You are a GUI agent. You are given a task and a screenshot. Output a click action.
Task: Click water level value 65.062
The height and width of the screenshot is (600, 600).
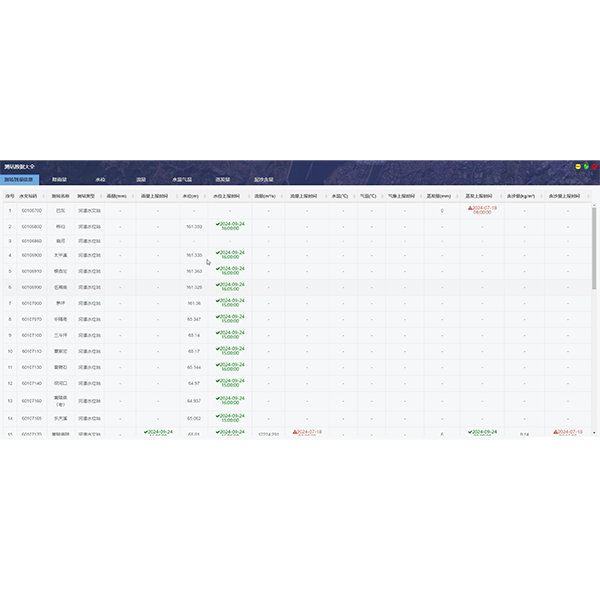[194, 419]
